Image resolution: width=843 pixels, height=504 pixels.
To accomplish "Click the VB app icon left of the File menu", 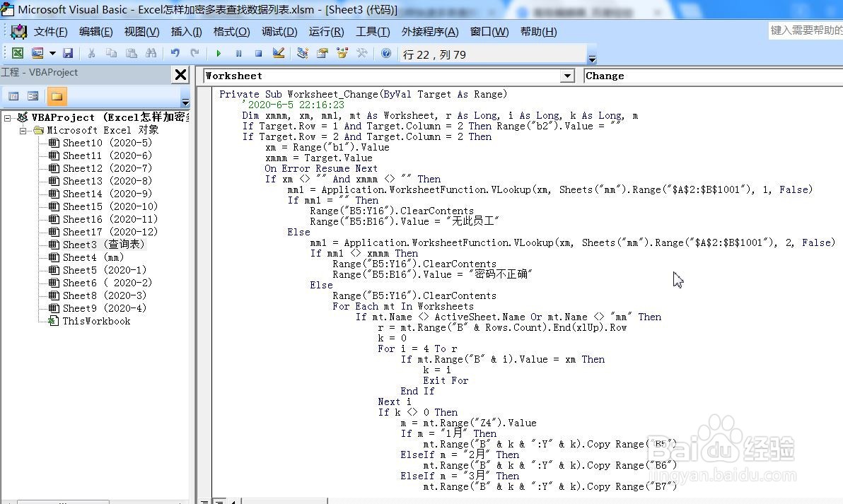I will (19, 32).
